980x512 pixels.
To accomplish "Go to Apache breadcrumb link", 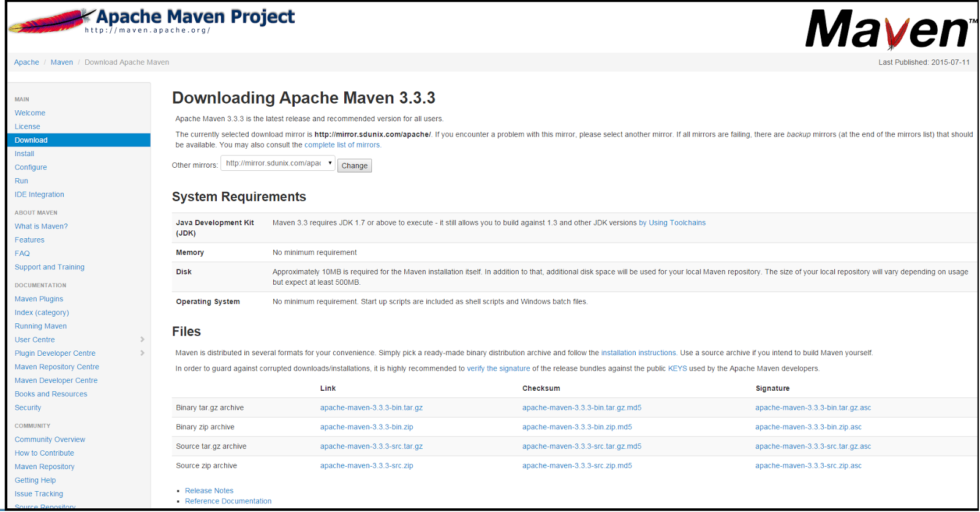I will coord(26,62).
